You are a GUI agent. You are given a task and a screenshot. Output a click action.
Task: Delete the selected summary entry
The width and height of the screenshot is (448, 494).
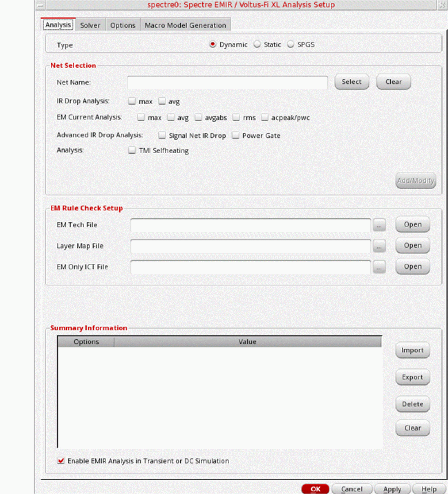coord(413,404)
